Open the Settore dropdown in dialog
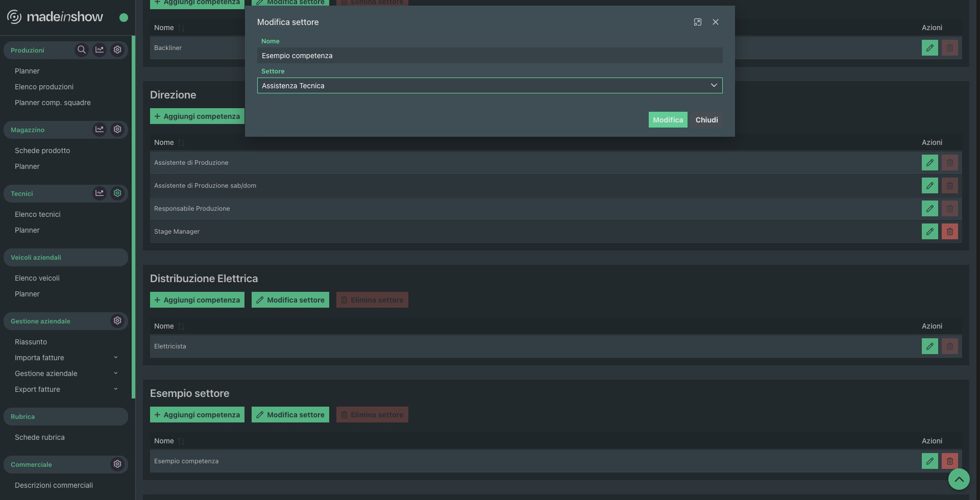This screenshot has width=980, height=500. pos(489,86)
